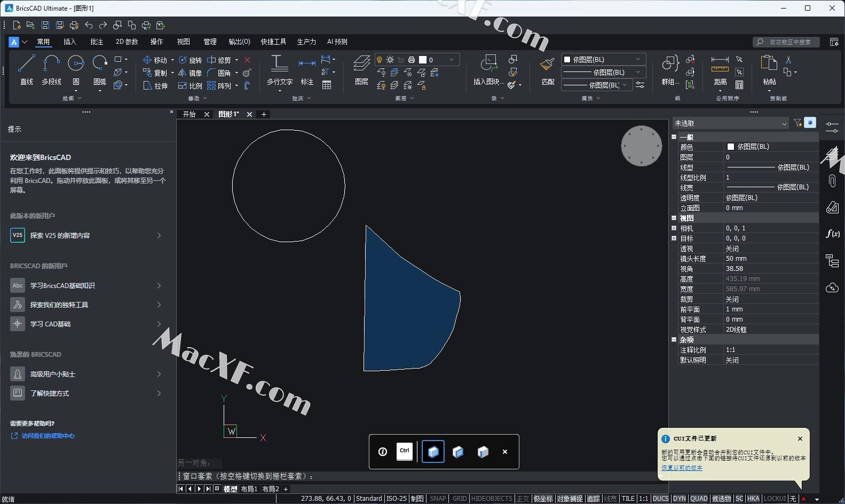Switch to the 布局1 layout tab

pyautogui.click(x=249, y=489)
